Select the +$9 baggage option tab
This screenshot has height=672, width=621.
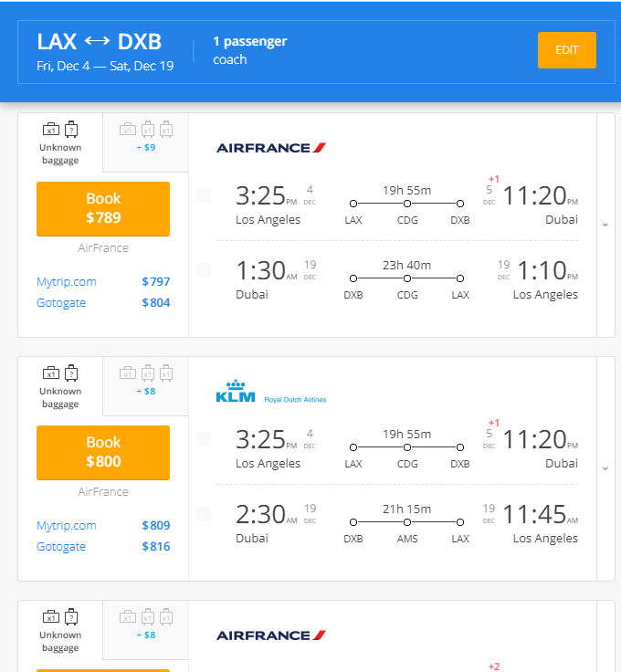click(146, 137)
